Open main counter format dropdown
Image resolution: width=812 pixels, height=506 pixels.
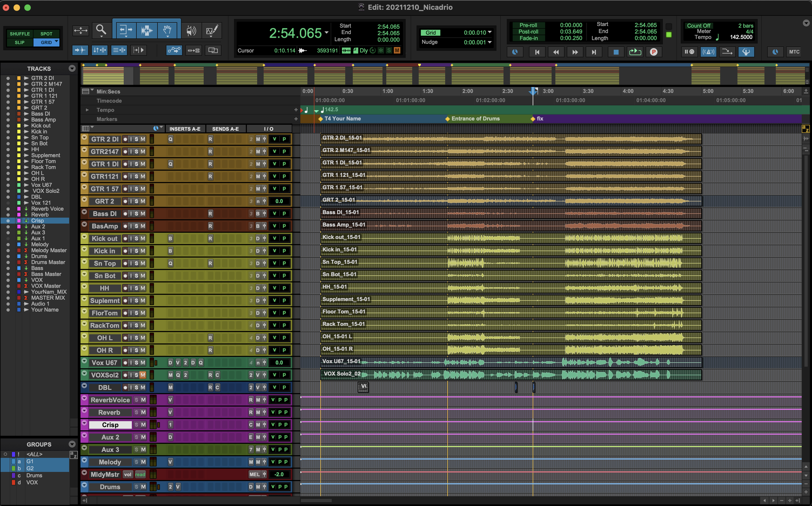point(326,32)
